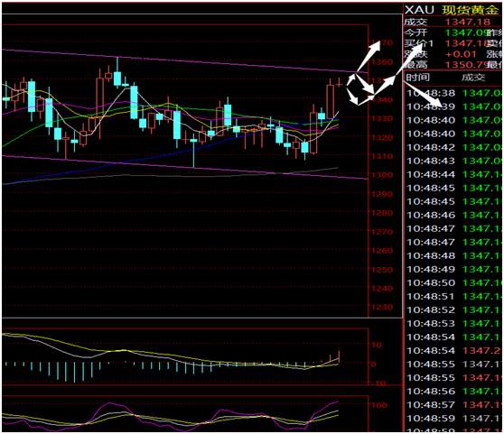Image resolution: width=504 pixels, height=434 pixels.
Task: Click the MACD histogram indicator panel
Action: [185, 356]
